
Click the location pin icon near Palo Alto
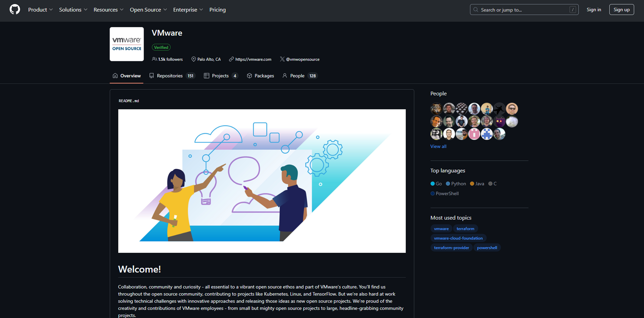(193, 59)
